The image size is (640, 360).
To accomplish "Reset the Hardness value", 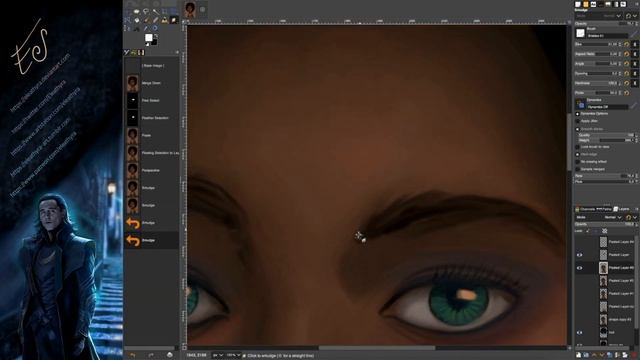I will pyautogui.click(x=627, y=83).
